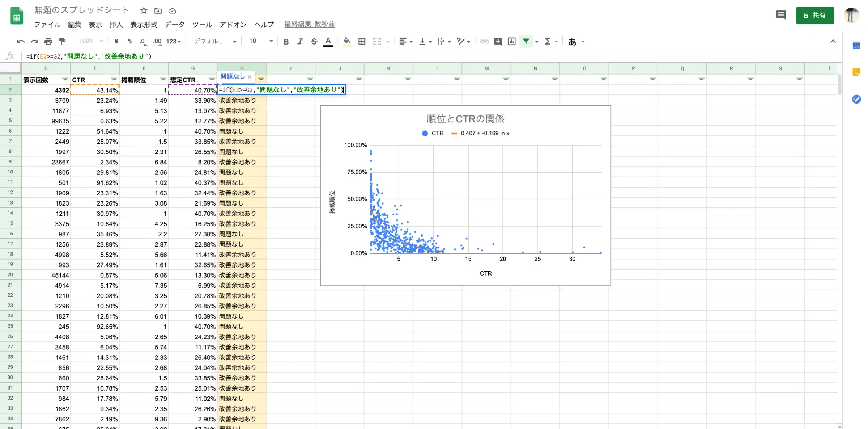The height and width of the screenshot is (429, 868).
Task: Insert a link
Action: (x=484, y=41)
